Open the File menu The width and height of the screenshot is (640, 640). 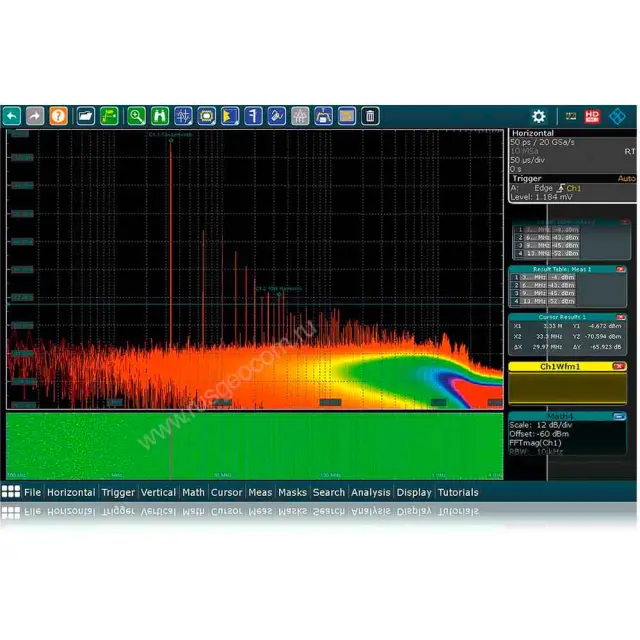[x=32, y=492]
